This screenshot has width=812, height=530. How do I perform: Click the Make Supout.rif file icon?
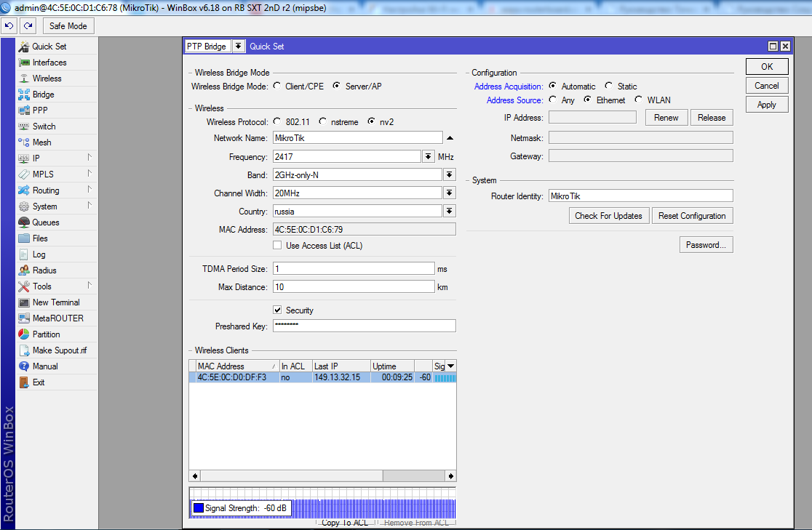click(x=24, y=350)
